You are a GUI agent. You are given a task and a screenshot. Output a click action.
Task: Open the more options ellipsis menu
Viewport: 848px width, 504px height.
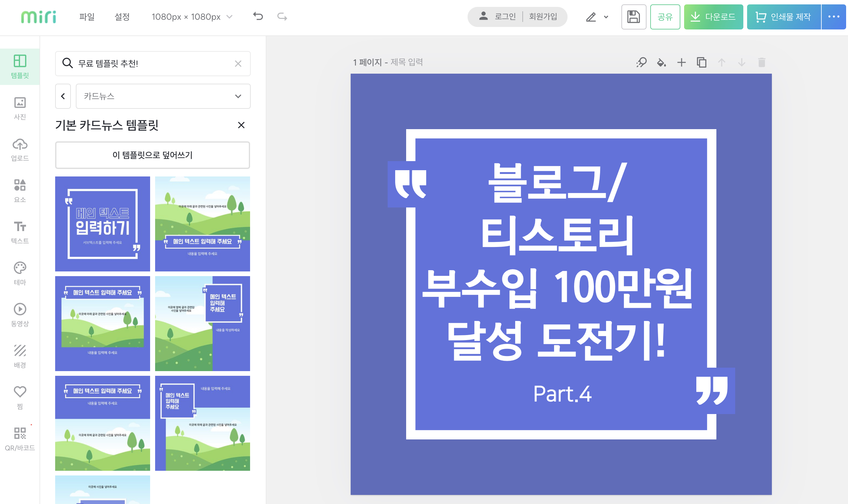coord(834,17)
